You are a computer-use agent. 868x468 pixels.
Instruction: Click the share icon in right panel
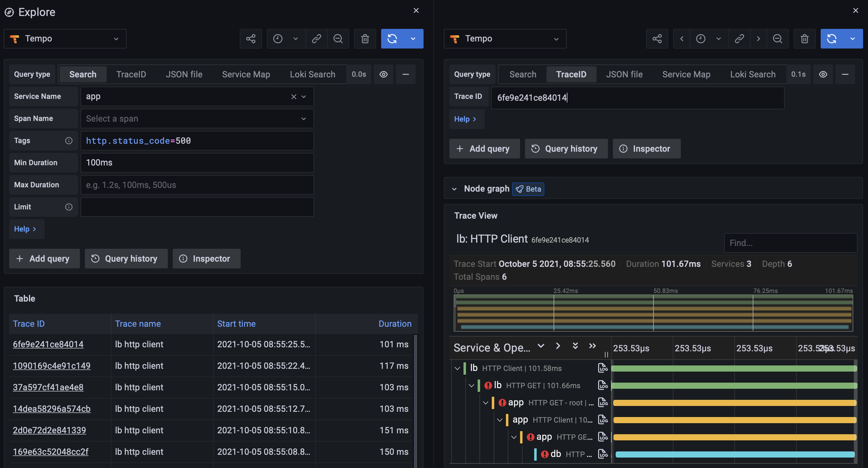[657, 39]
